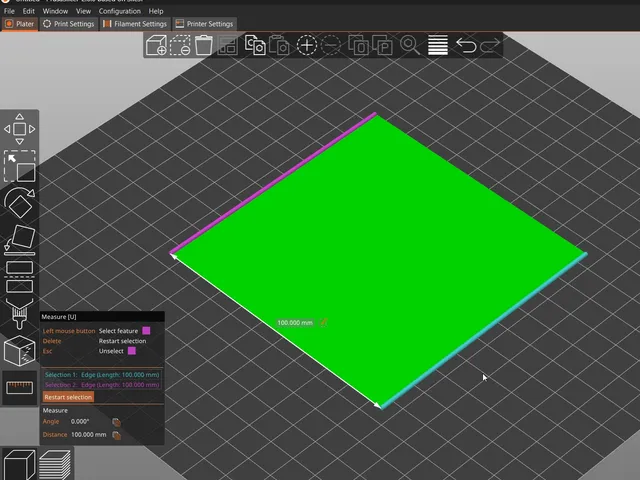Select the Move tool in sidebar
This screenshot has width=640, height=480.
point(20,129)
